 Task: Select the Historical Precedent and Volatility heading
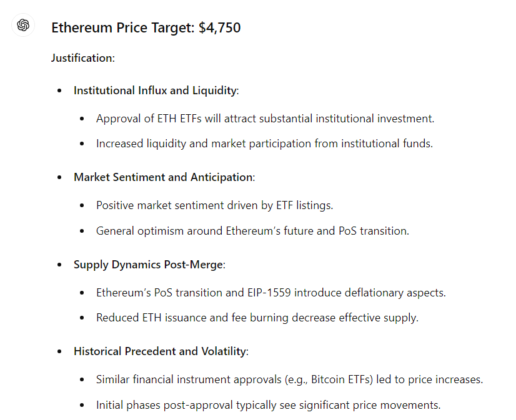(x=160, y=351)
